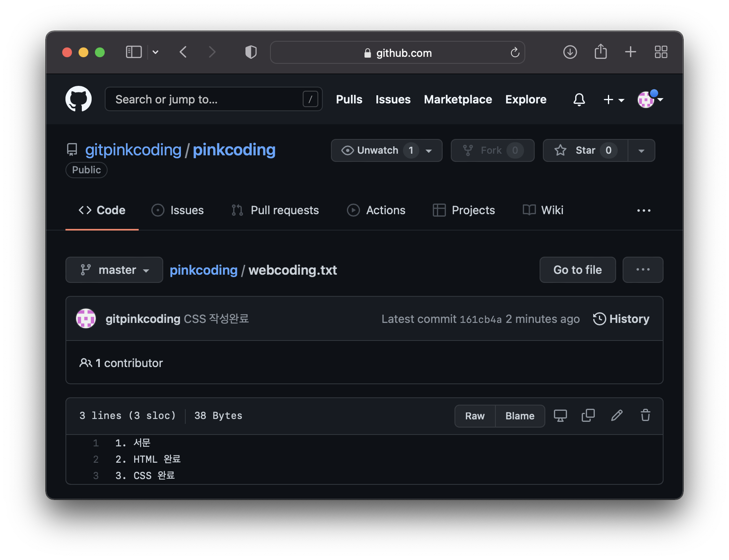The image size is (729, 560).
Task: Open Marketplace in the top navigation
Action: [x=458, y=99]
